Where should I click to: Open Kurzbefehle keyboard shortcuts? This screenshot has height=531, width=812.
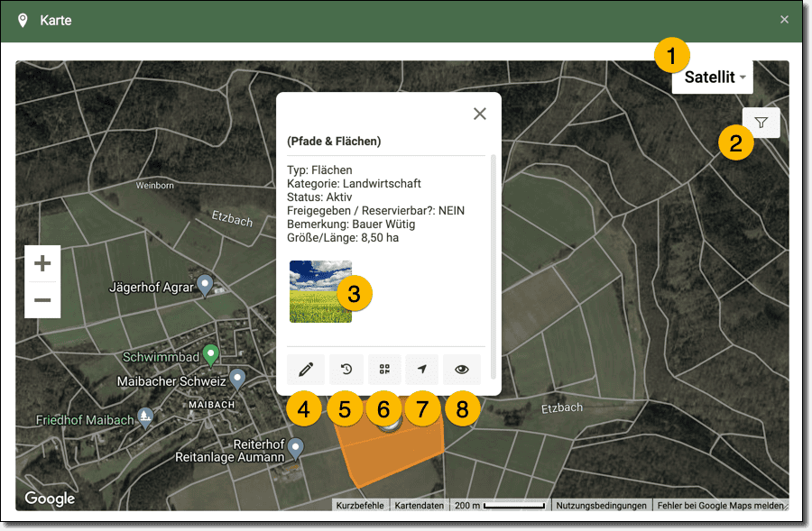(x=360, y=506)
